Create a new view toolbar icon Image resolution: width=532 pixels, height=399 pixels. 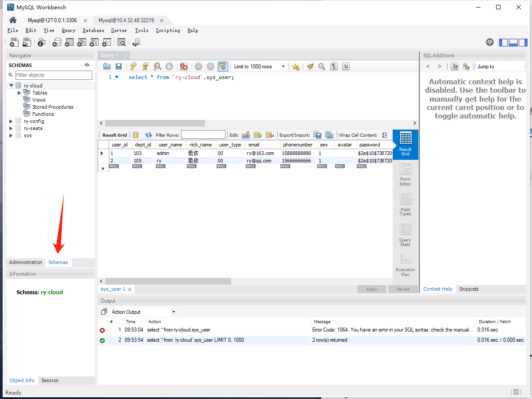click(x=82, y=42)
